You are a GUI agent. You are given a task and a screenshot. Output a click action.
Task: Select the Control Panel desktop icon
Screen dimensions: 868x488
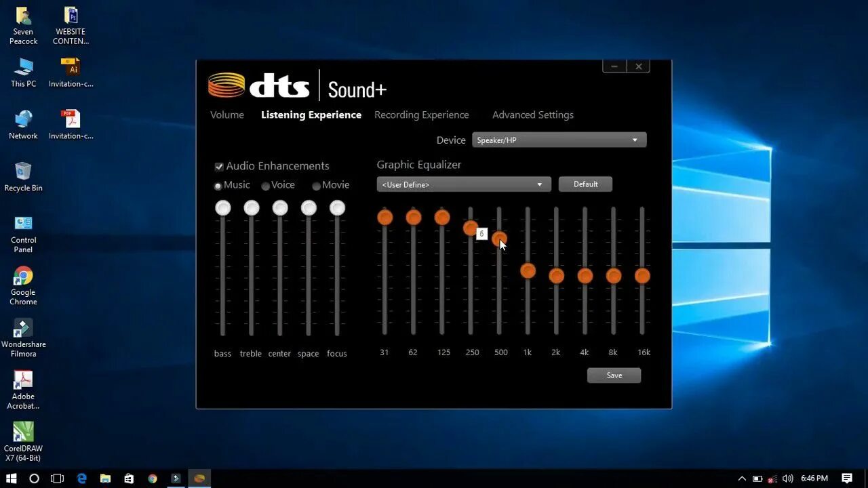pyautogui.click(x=23, y=234)
